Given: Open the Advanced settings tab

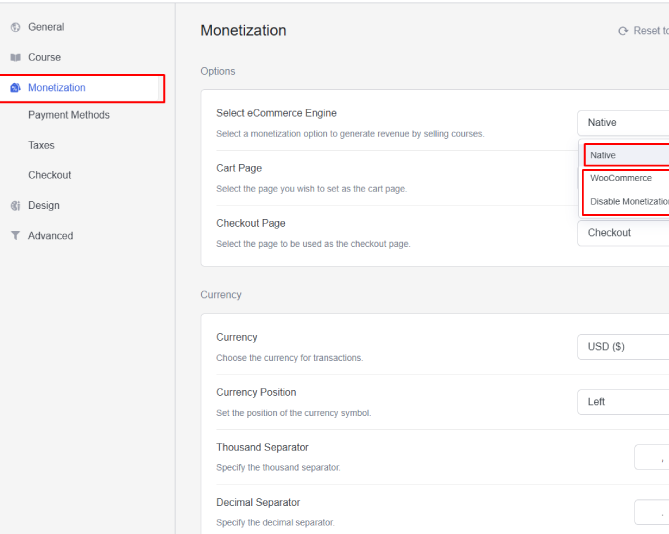Looking at the screenshot, I should tap(50, 236).
